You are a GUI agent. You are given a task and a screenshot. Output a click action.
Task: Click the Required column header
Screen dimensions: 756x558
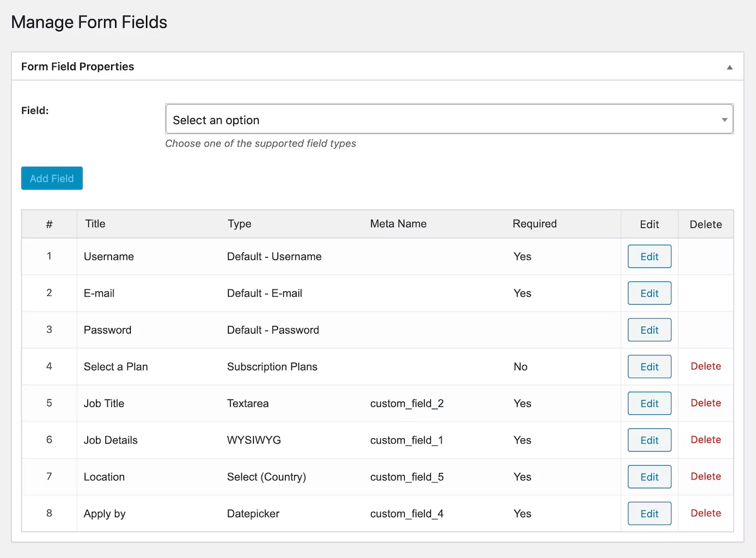click(534, 224)
